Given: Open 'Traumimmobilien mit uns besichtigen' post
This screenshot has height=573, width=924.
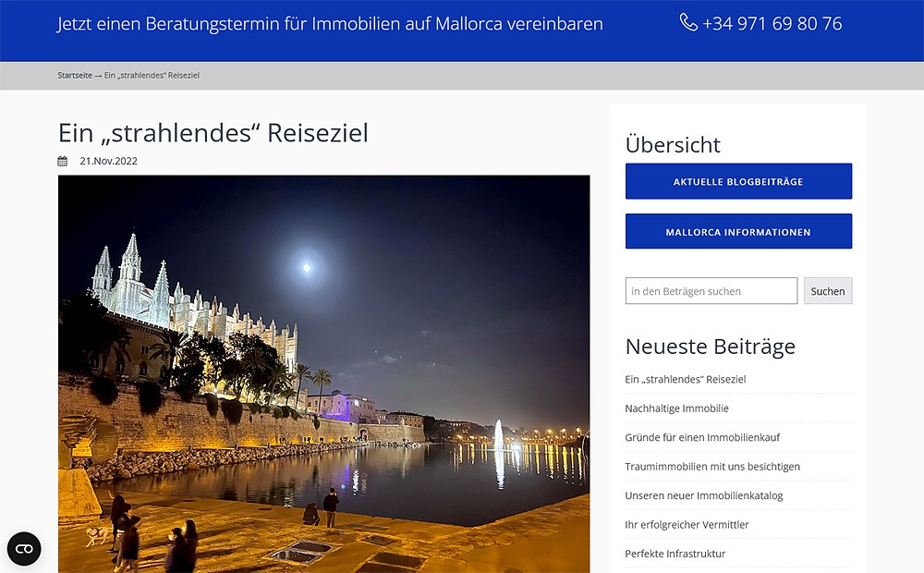Looking at the screenshot, I should (712, 467).
